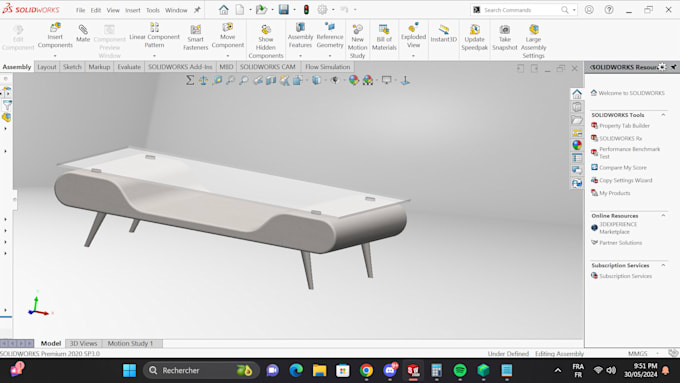Viewport: 680px width, 383px height.
Task: Open Copy Settings Wizard link
Action: point(621,180)
